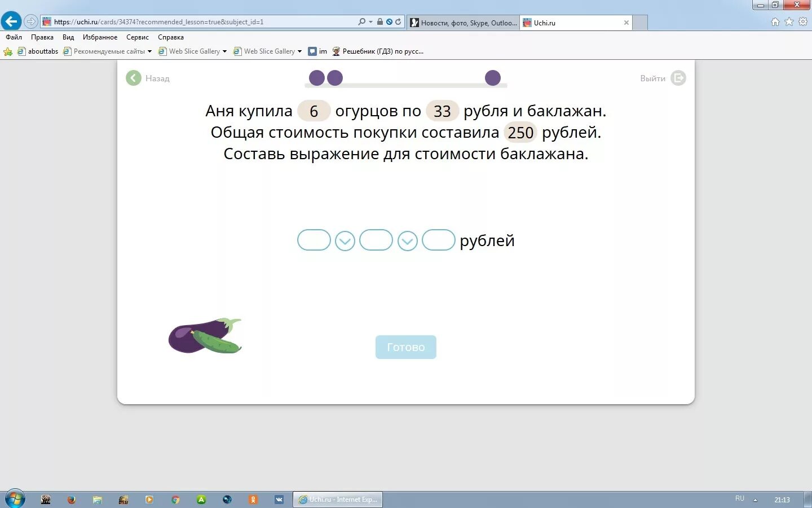812x508 pixels.
Task: Open the first pixel-art game taskbar icon
Action: pyautogui.click(x=46, y=500)
